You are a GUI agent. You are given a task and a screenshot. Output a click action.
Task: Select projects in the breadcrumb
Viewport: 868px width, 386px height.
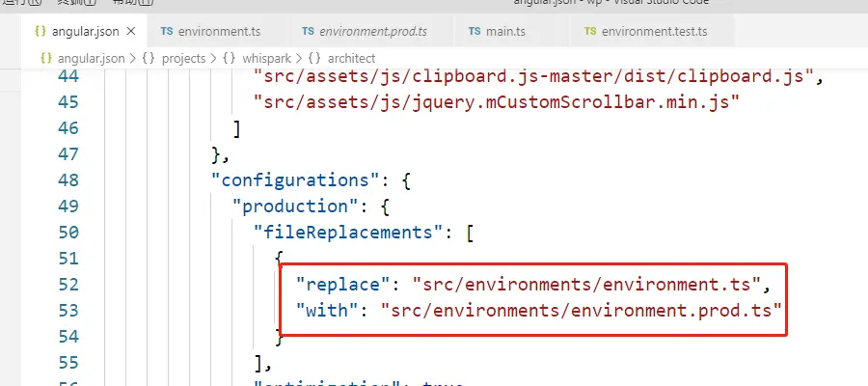(x=184, y=58)
